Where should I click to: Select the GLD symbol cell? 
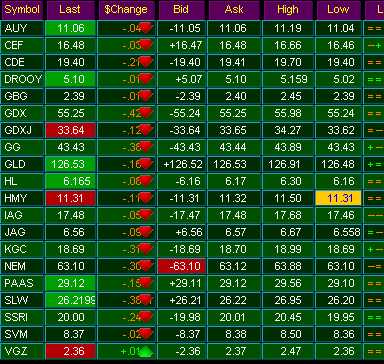click(x=22, y=164)
